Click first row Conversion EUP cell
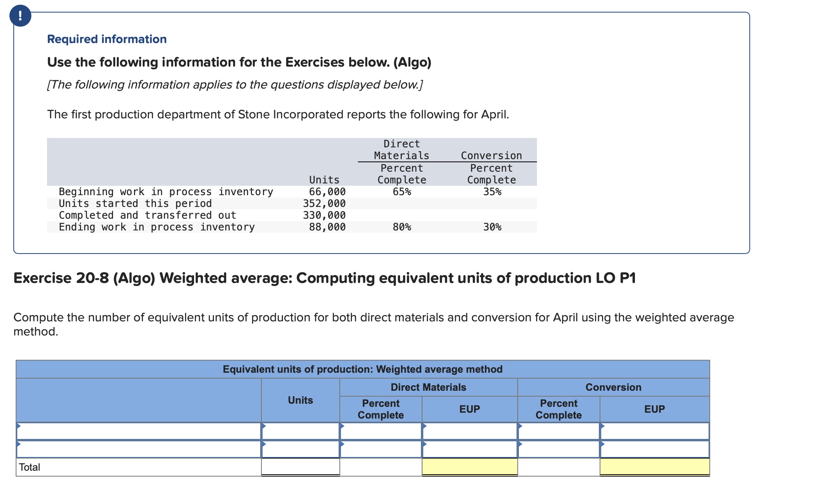This screenshot has width=834, height=504. (655, 431)
